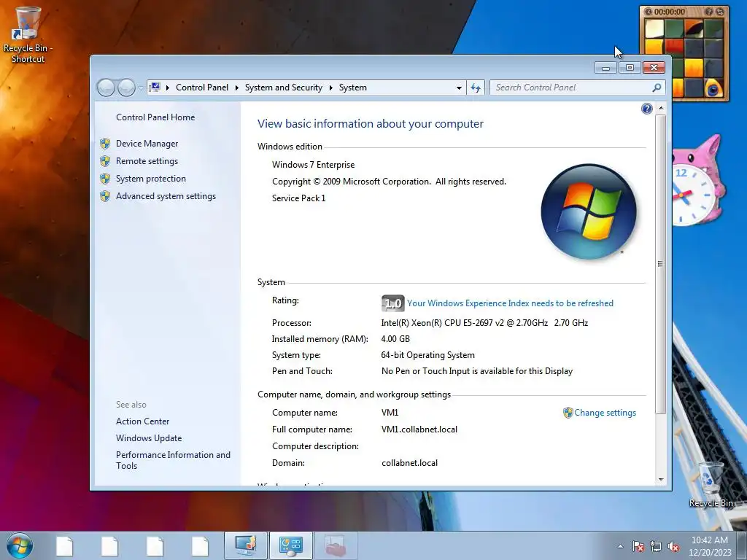Click the pink cat clock gadget
The width and height of the screenshot is (747, 560).
click(x=699, y=181)
